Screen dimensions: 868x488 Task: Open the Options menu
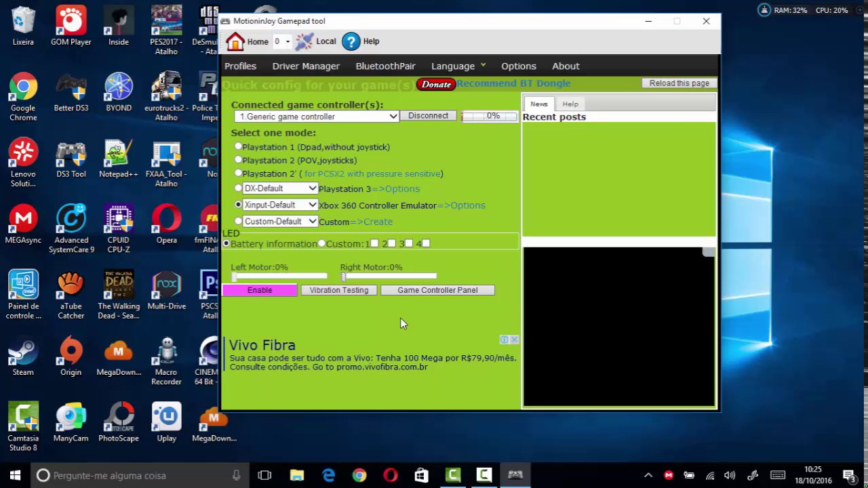(x=519, y=66)
